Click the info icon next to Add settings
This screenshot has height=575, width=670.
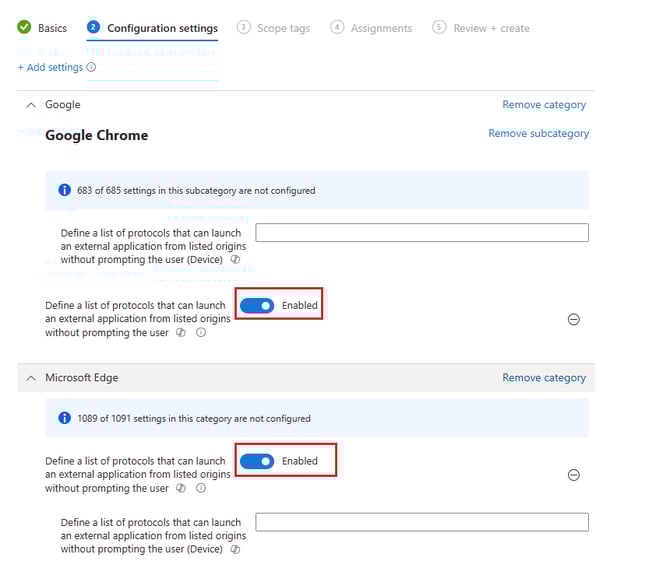pyautogui.click(x=92, y=68)
